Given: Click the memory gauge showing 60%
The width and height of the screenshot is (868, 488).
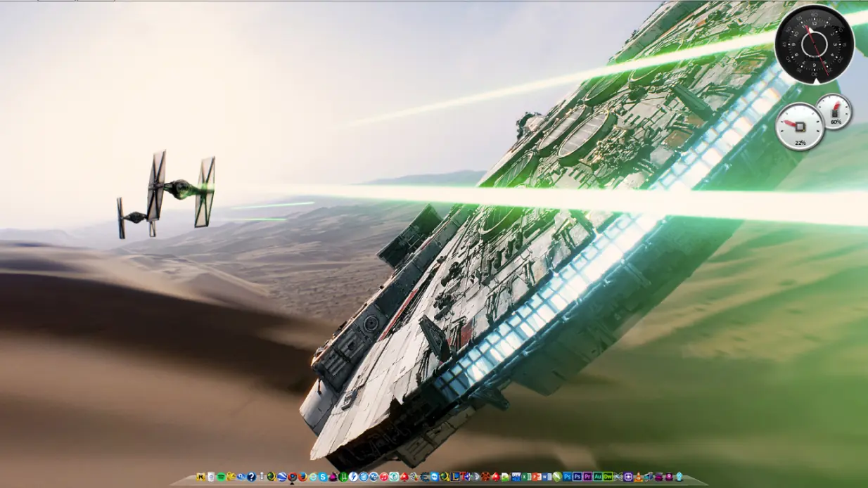Looking at the screenshot, I should coord(835,111).
